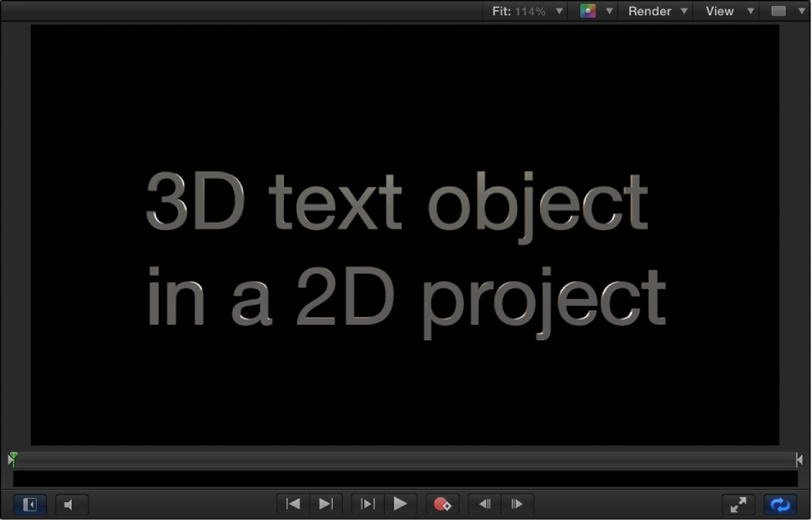
Task: Mute the audio with the speaker button
Action: pos(72,504)
